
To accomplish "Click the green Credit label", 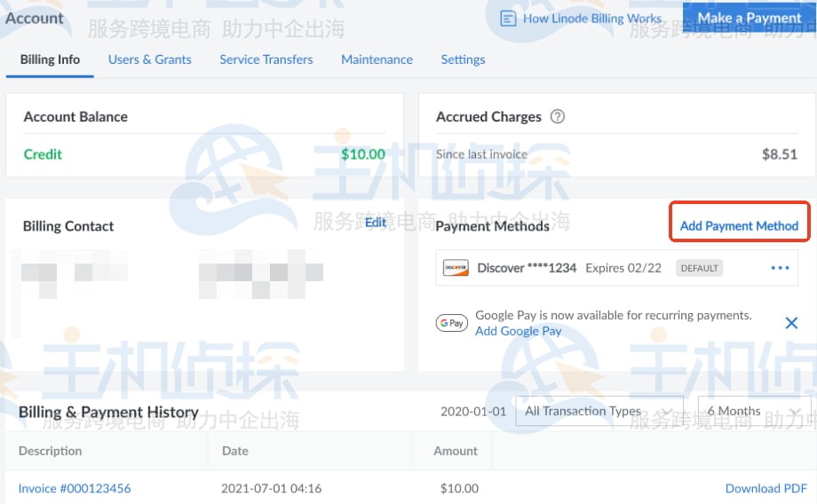I will pos(43,154).
